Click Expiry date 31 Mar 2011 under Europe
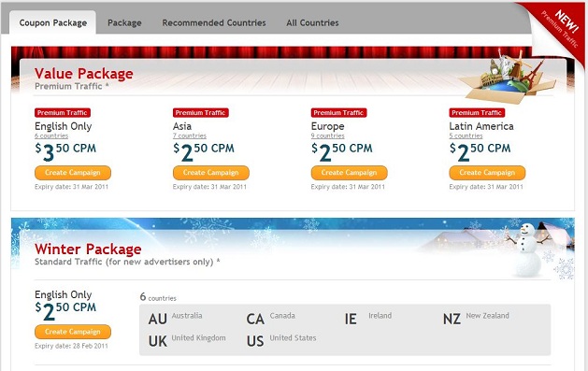588x371 pixels. (x=348, y=187)
